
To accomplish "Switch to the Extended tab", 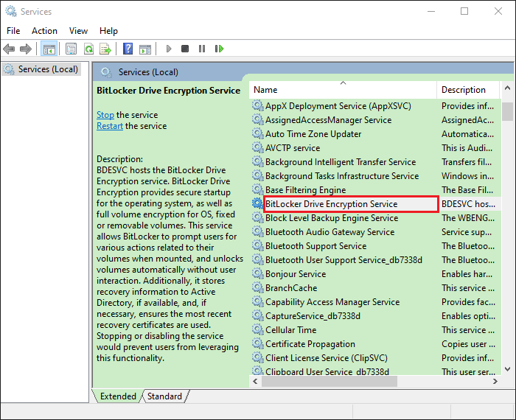I will pos(118,396).
